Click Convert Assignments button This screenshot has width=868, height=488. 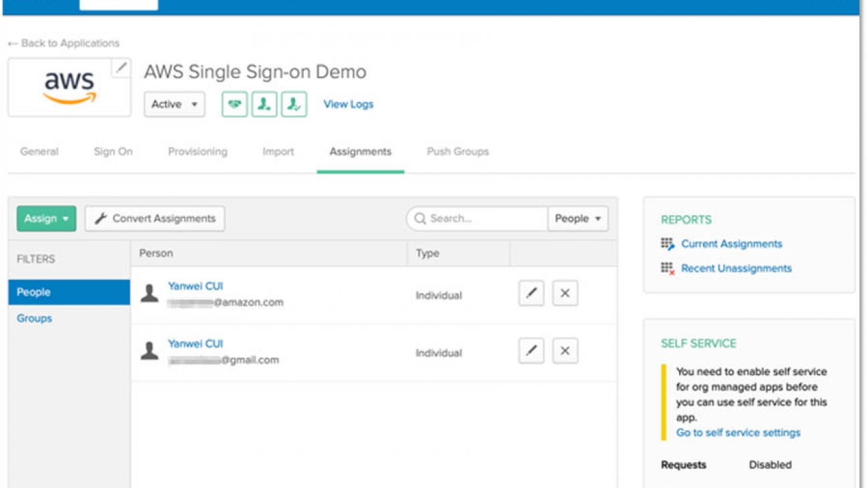[x=155, y=218]
